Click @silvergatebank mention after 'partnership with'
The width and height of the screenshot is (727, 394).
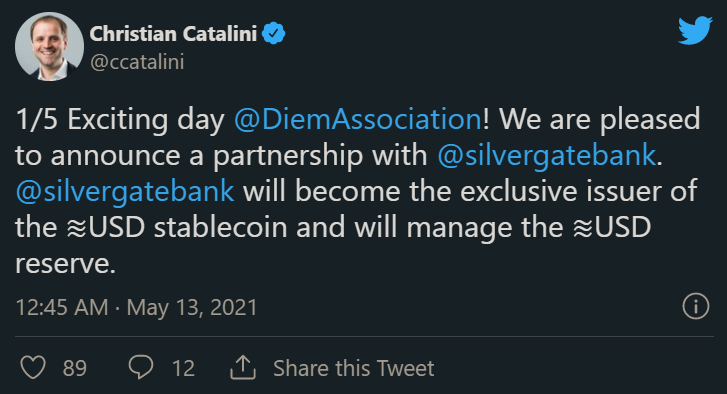tap(547, 155)
